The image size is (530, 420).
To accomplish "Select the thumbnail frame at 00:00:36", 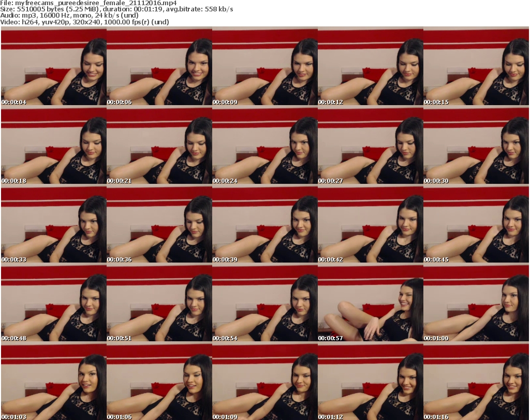I will pos(159,224).
